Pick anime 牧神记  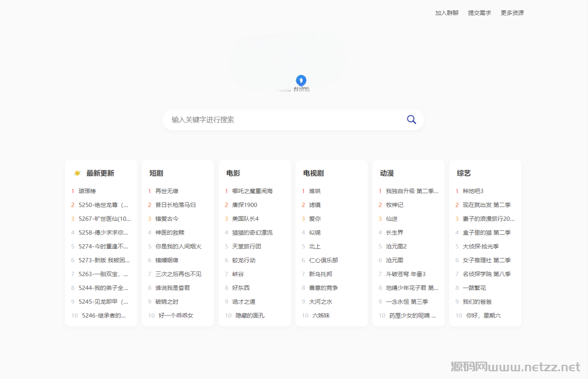395,205
